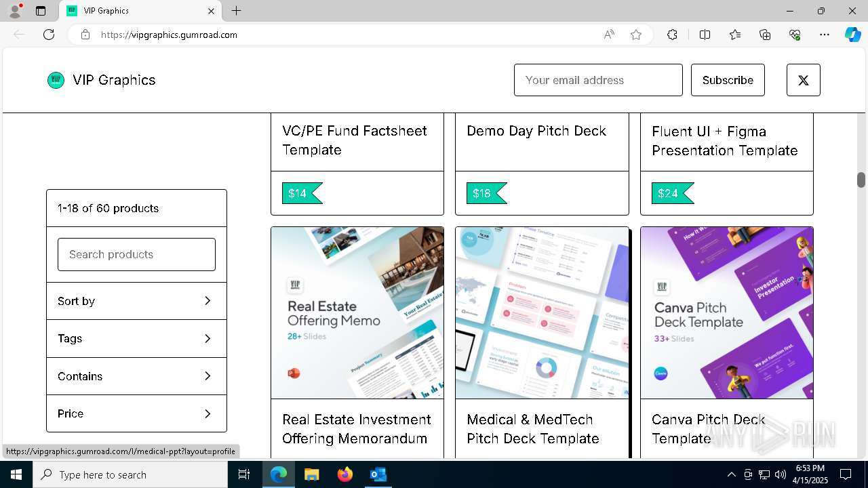Expand the Tags filter
Image resolution: width=868 pixels, height=488 pixels.
136,338
